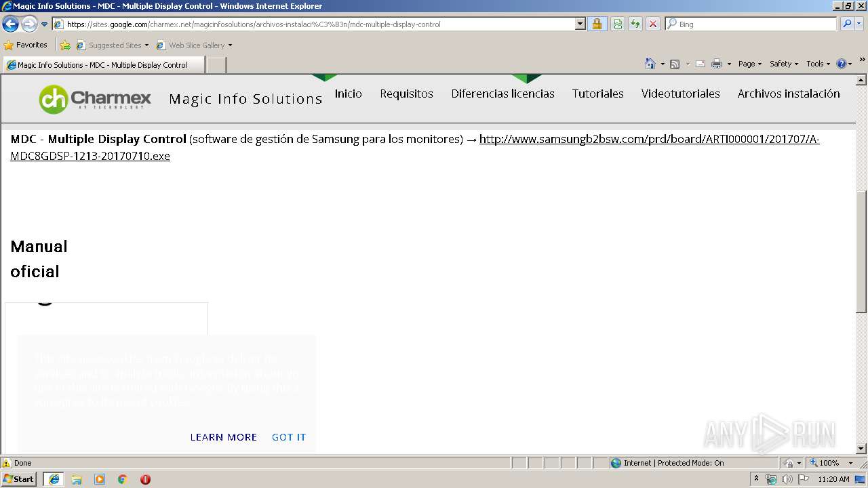Screen dimensions: 868x488
Task: Open the Videotutoriales page
Action: click(x=681, y=94)
